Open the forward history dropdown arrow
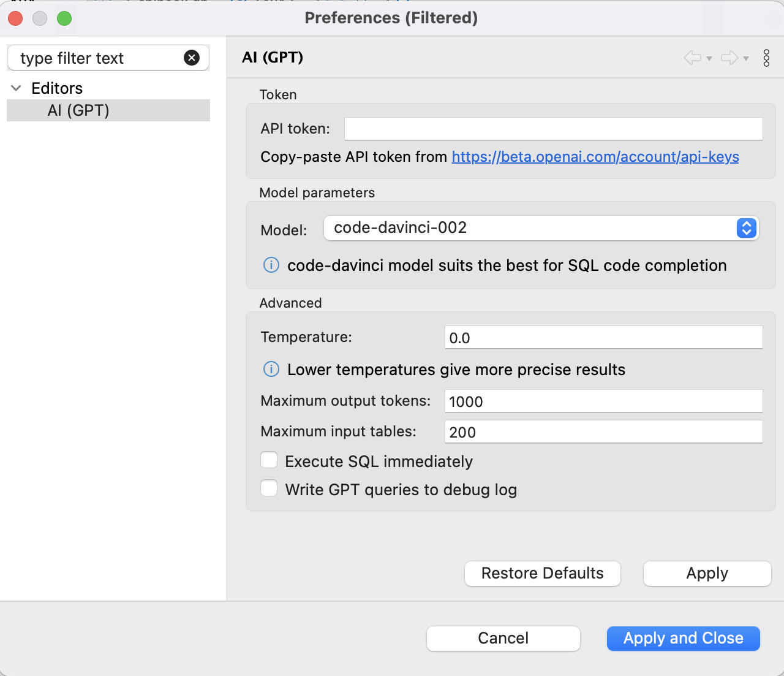Viewport: 784px width, 676px height. (747, 59)
